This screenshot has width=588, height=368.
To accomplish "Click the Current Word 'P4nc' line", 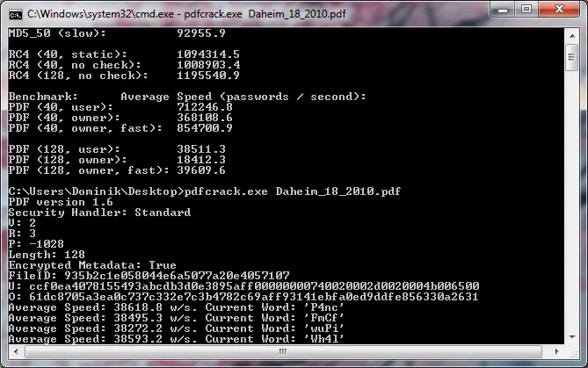I will click(x=176, y=307).
